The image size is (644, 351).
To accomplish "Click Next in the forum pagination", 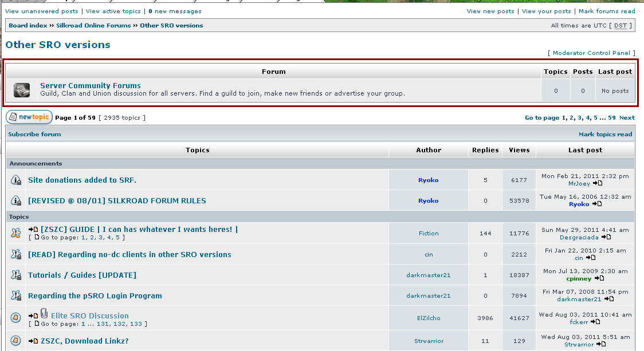I will click(x=627, y=118).
